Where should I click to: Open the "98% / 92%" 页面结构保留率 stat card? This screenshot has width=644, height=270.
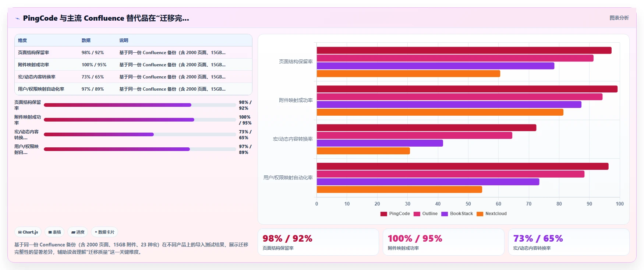pyautogui.click(x=318, y=242)
